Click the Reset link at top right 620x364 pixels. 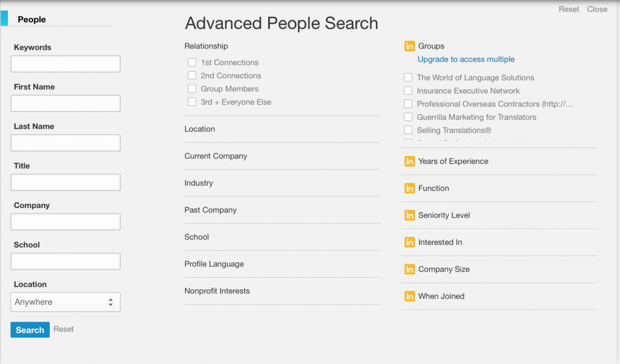569,9
